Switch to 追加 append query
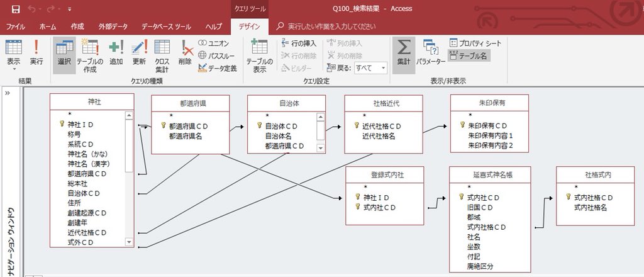This screenshot has width=644, height=277. pyautogui.click(x=116, y=53)
